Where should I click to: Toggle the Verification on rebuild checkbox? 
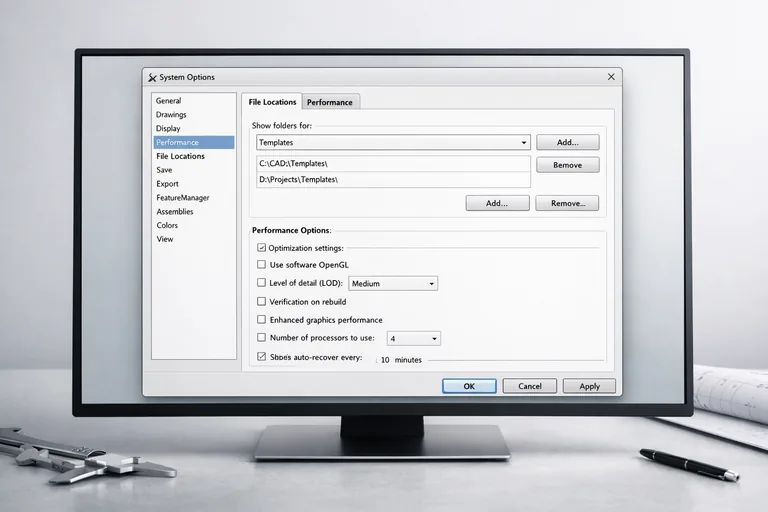pyautogui.click(x=262, y=301)
